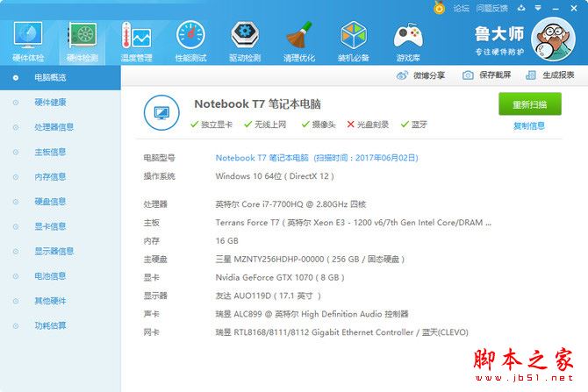Image resolution: width=588 pixels, height=392 pixels.
Task: Click 独立显卡 feature indicator
Action: (x=212, y=125)
